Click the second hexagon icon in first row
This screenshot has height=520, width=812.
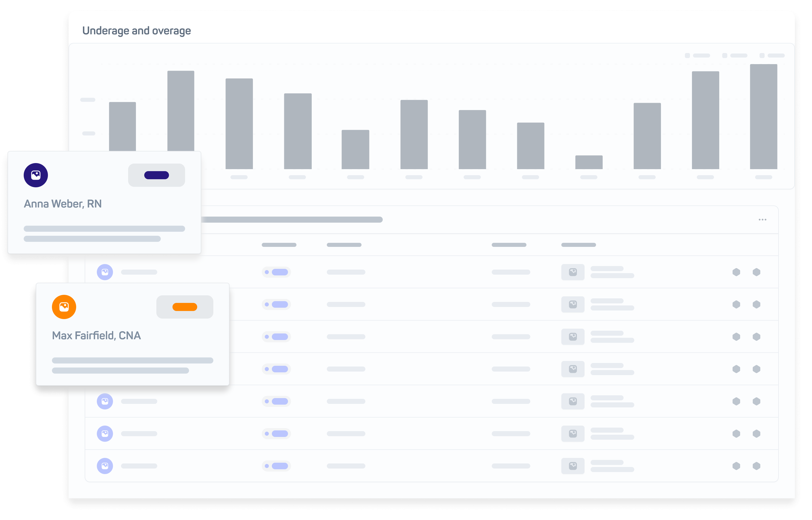pos(756,272)
